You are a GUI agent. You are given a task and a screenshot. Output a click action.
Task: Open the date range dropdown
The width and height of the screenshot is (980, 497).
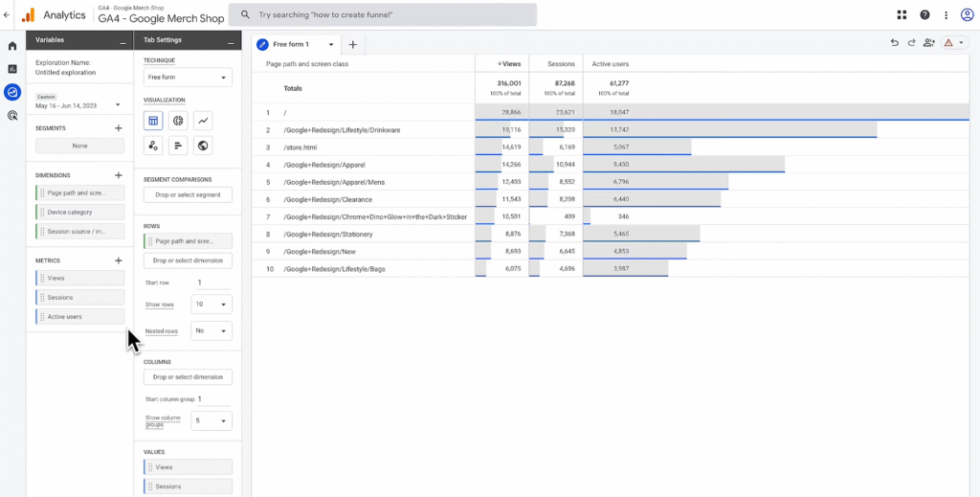[x=78, y=102]
